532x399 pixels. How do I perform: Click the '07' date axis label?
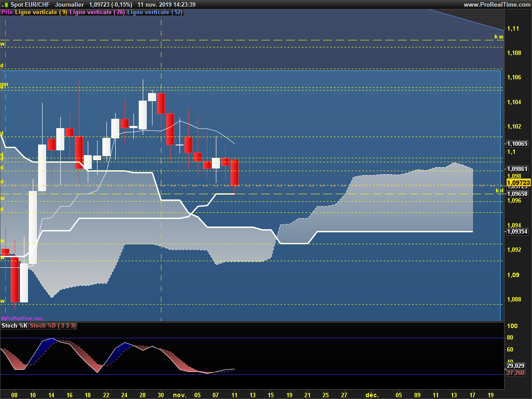click(216, 395)
